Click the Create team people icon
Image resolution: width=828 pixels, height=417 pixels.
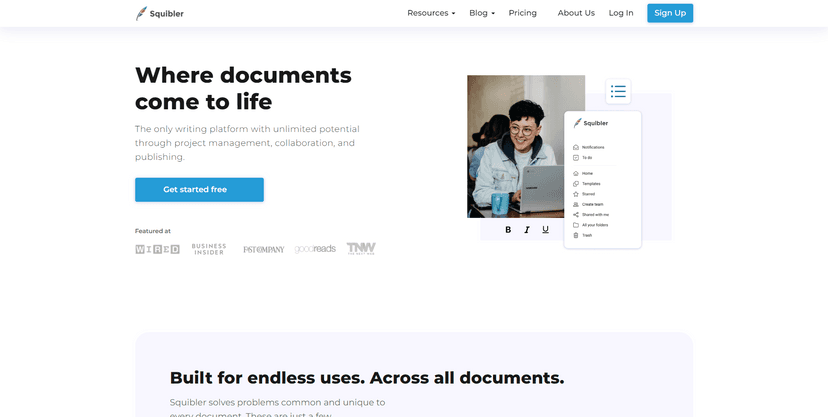pyautogui.click(x=576, y=204)
